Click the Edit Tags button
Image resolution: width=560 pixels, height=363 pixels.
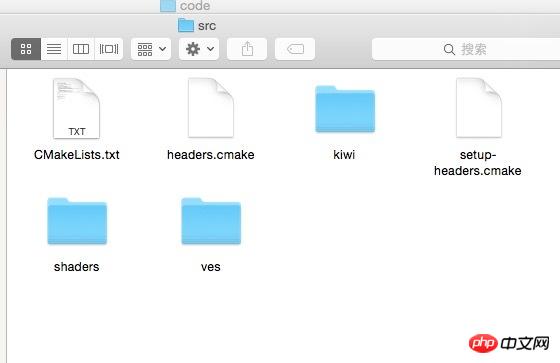[295, 49]
